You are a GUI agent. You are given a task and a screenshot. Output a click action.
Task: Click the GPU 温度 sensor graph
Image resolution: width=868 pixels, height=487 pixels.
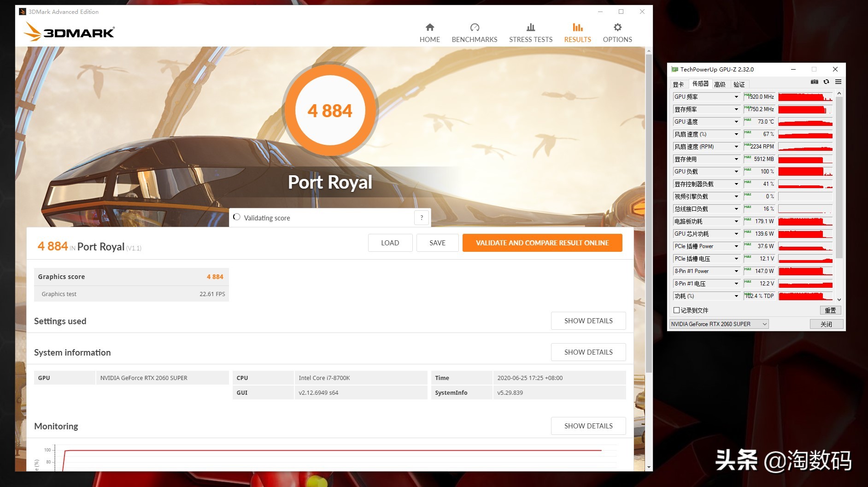click(x=805, y=122)
